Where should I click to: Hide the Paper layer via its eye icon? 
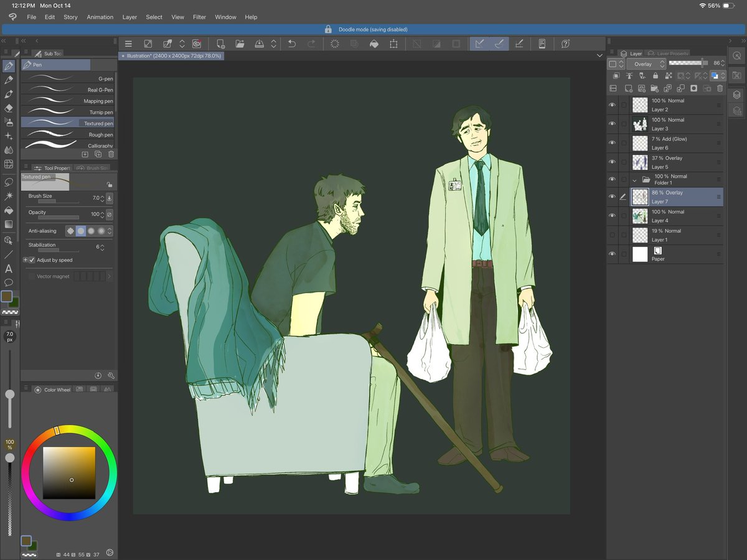[x=612, y=254]
